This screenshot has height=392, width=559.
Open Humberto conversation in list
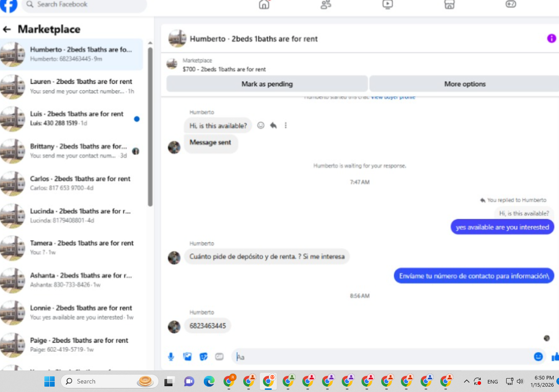point(72,54)
